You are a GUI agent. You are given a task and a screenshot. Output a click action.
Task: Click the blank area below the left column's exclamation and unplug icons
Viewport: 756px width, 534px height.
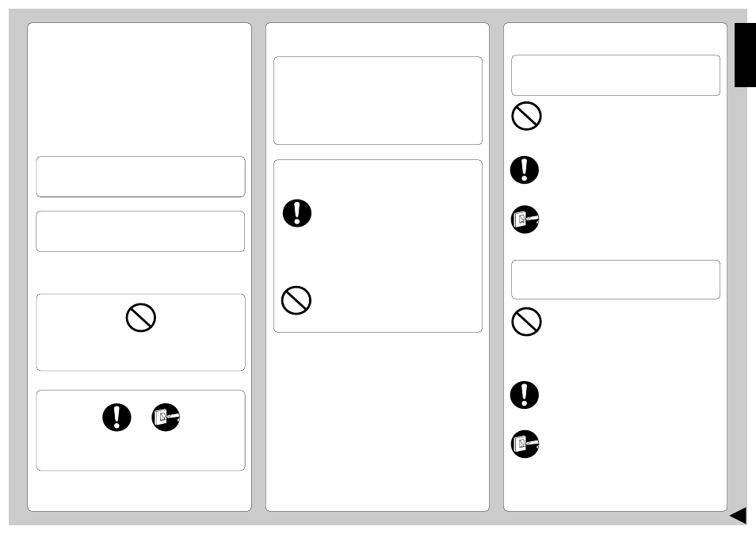click(141, 451)
